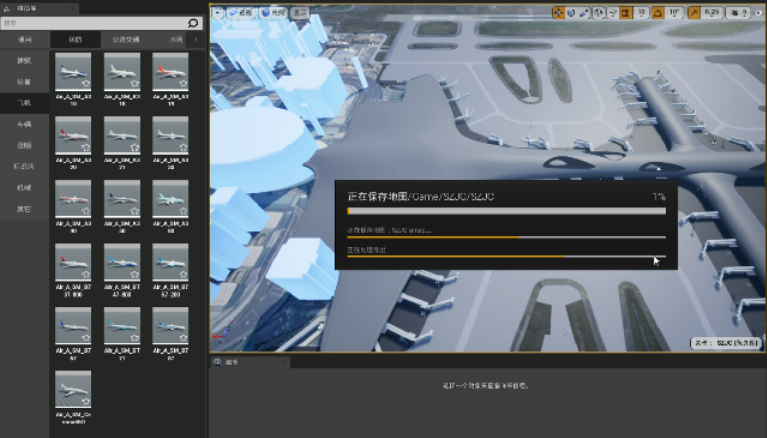Click the world/local coordinate space icon

pyautogui.click(x=598, y=13)
